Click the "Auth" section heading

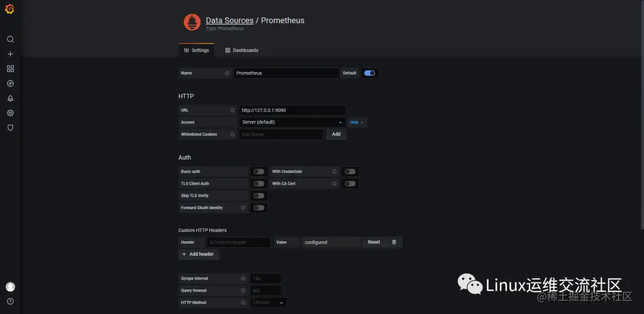tap(185, 158)
